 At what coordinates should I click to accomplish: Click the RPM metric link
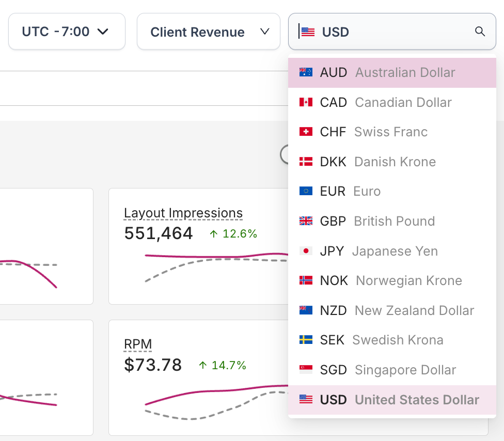(137, 343)
